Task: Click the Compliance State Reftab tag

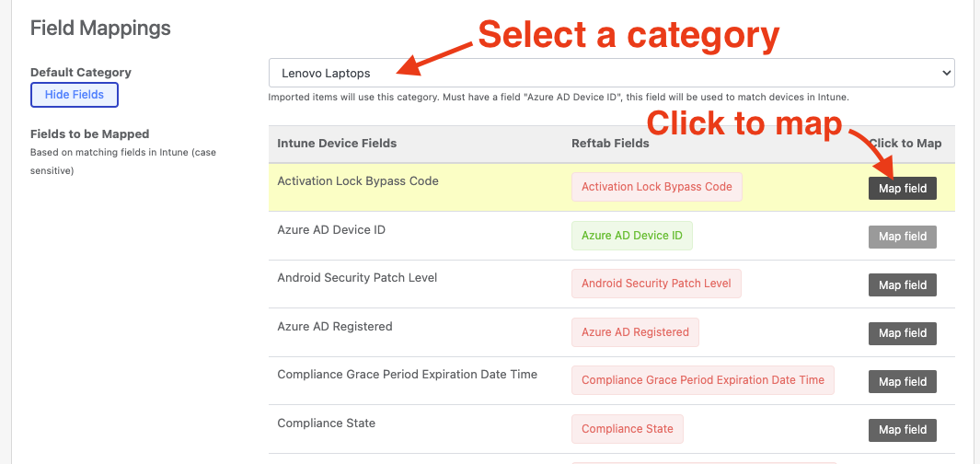Action: click(628, 429)
